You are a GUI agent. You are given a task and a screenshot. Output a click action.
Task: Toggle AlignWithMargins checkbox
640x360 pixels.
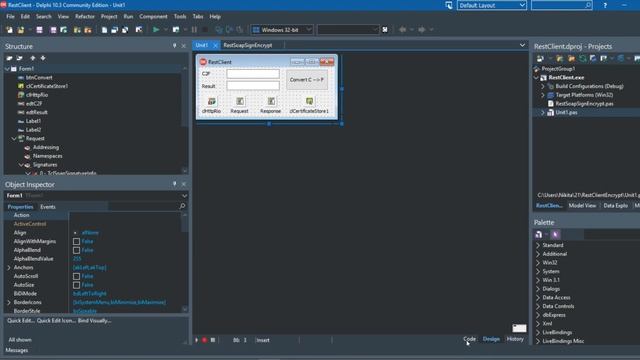coord(76,242)
